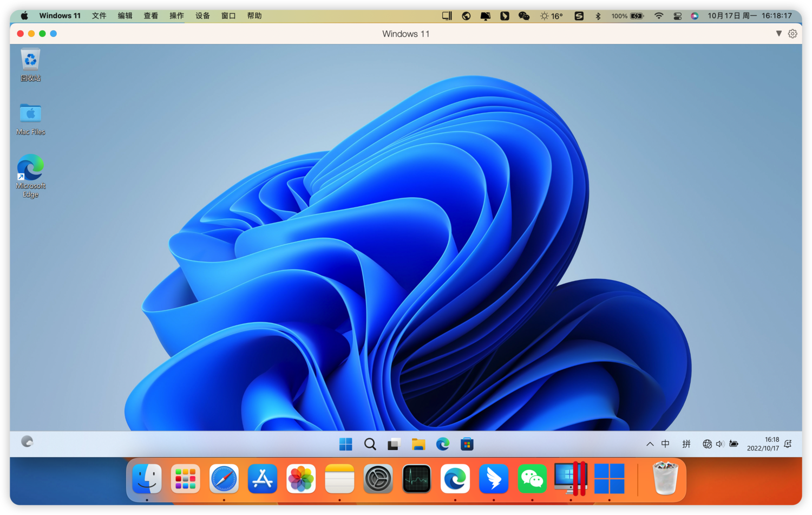The height and width of the screenshot is (515, 812).
Task: Expand the Parallels title bar triangle dropdown
Action: pyautogui.click(x=778, y=34)
